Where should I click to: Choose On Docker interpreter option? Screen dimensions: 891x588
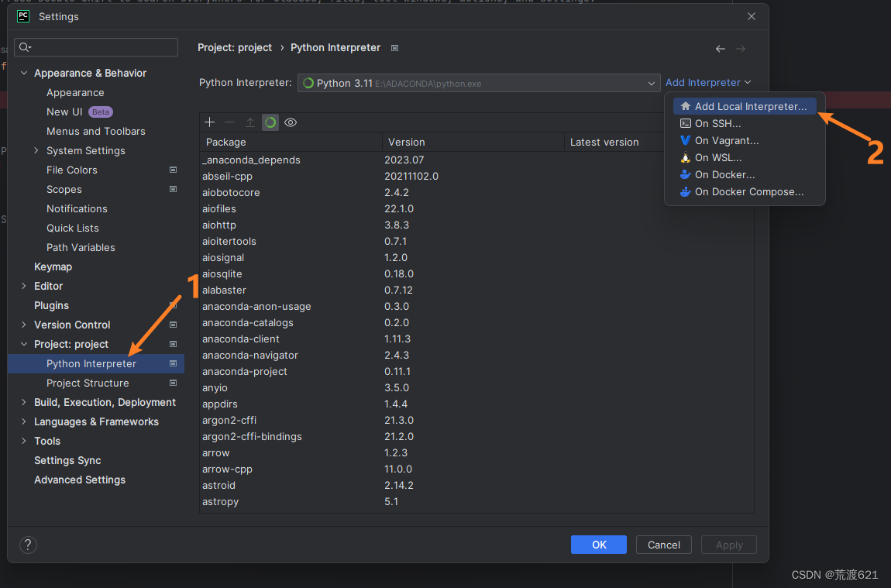click(x=745, y=174)
